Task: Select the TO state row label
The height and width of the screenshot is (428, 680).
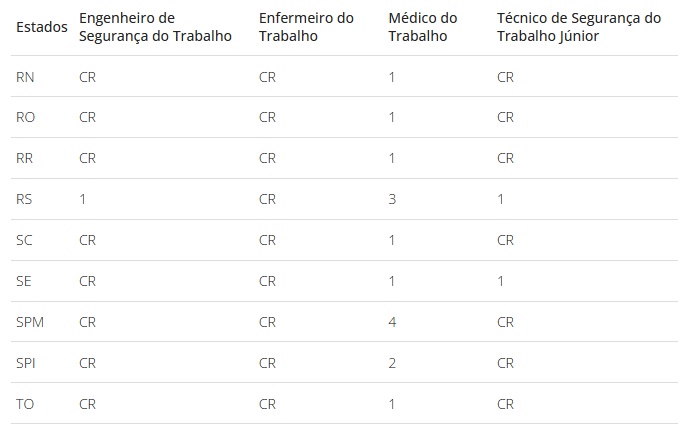Action: 25,404
